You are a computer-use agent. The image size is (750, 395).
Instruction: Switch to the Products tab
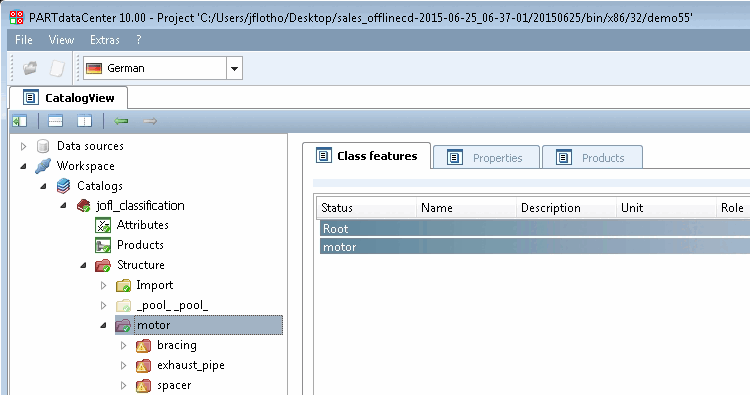[x=592, y=157]
